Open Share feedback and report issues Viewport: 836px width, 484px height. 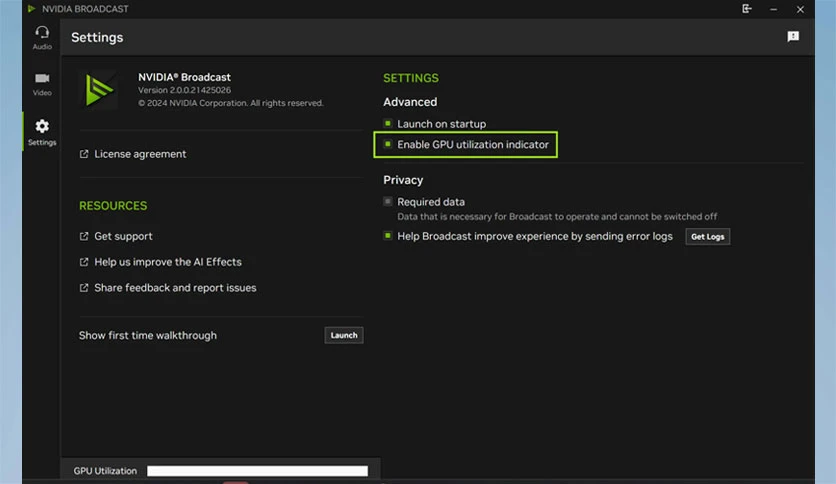(x=175, y=288)
